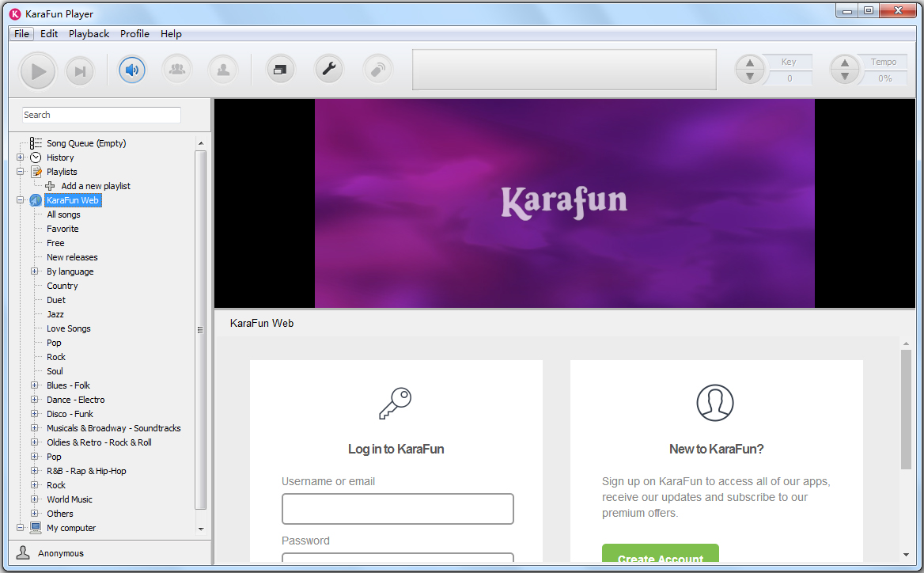The width and height of the screenshot is (924, 573).
Task: Select Favorite category
Action: click(x=62, y=229)
